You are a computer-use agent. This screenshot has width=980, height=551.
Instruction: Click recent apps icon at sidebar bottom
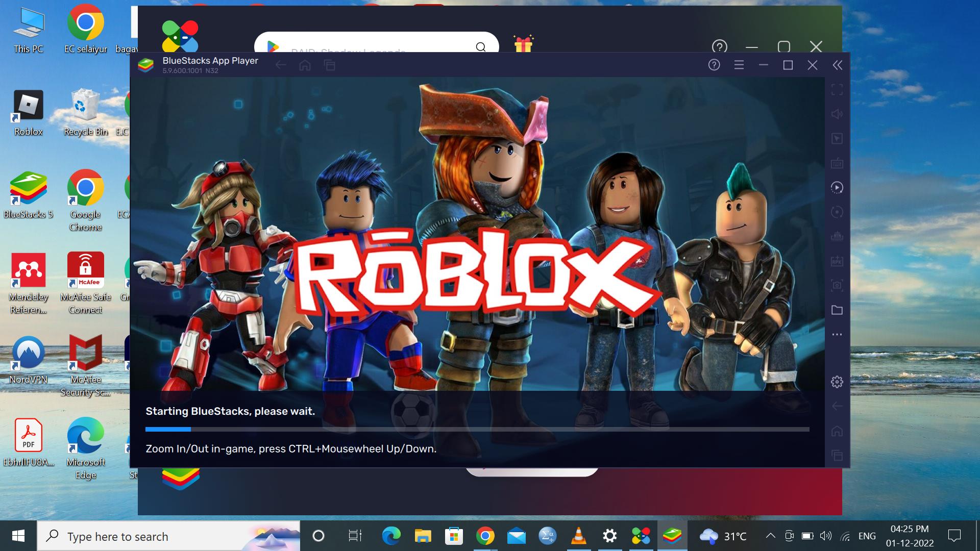pyautogui.click(x=837, y=455)
